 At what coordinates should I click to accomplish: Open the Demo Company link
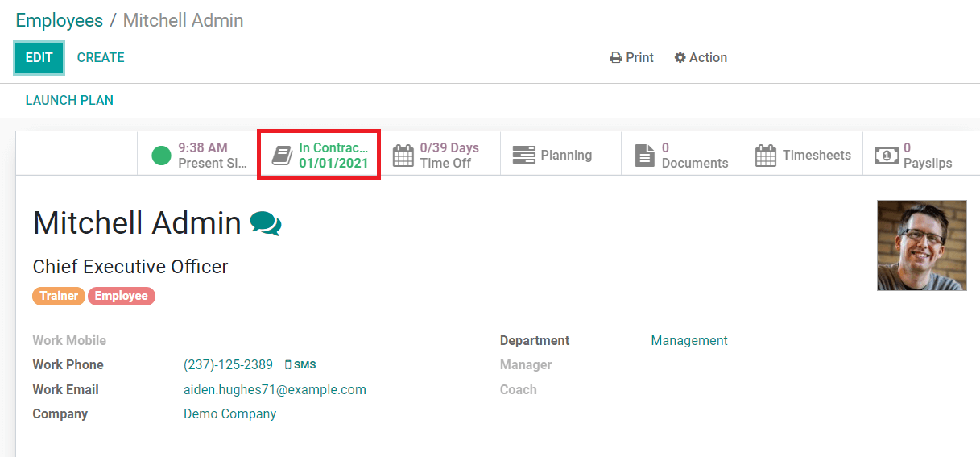click(229, 414)
